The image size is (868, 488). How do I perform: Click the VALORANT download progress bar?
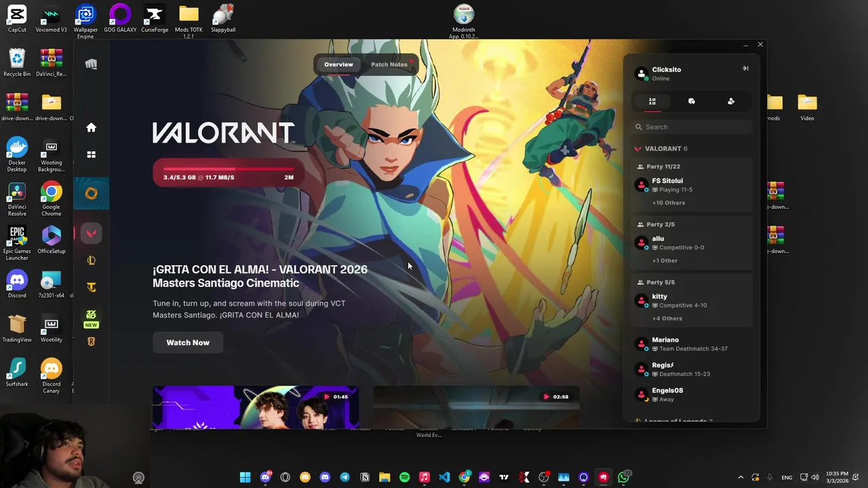pyautogui.click(x=227, y=174)
